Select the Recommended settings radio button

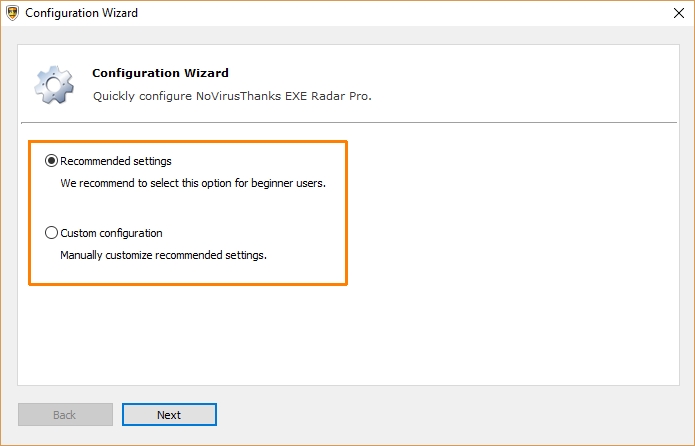click(52, 161)
